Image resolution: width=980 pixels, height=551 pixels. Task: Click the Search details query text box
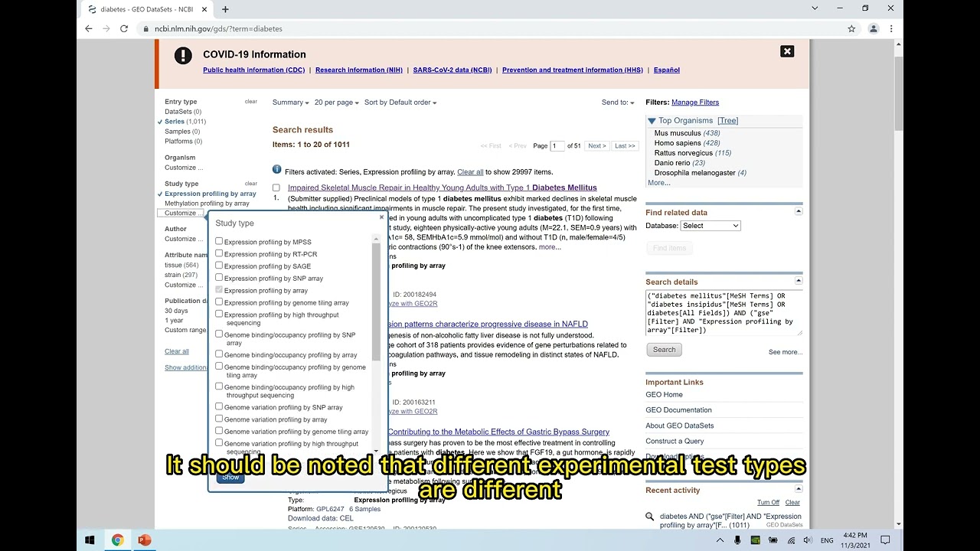724,312
